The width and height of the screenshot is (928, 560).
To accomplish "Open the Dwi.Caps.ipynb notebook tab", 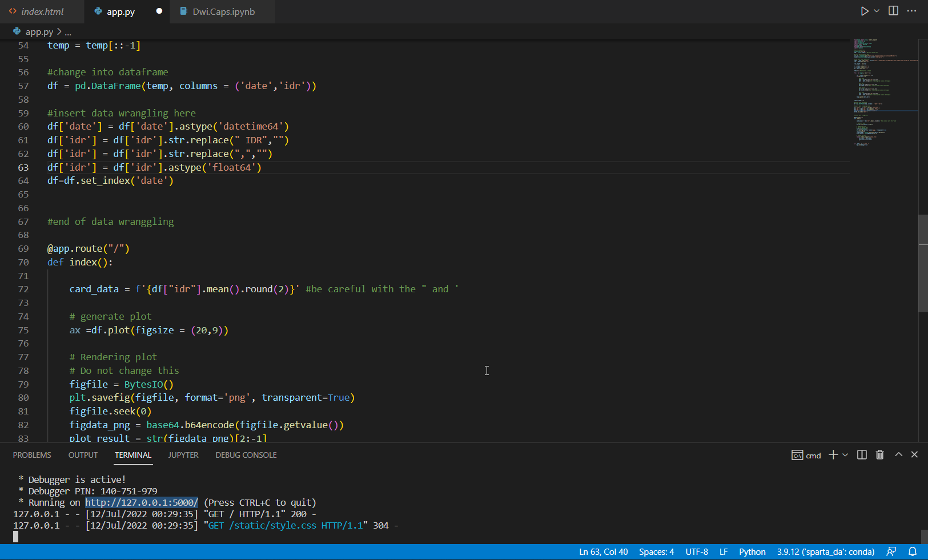I will click(x=223, y=11).
